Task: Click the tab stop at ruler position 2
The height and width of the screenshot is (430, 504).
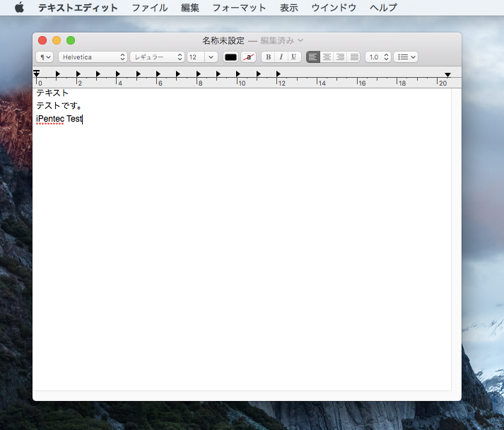Action: point(78,74)
